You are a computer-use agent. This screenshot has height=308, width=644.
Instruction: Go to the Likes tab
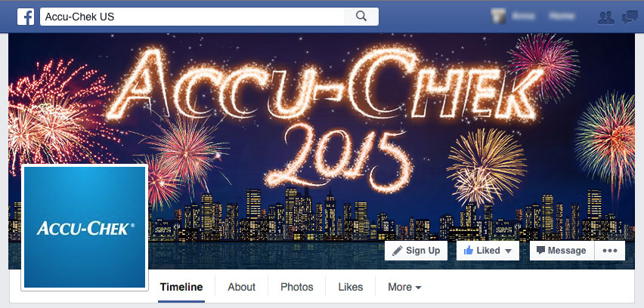click(x=350, y=287)
